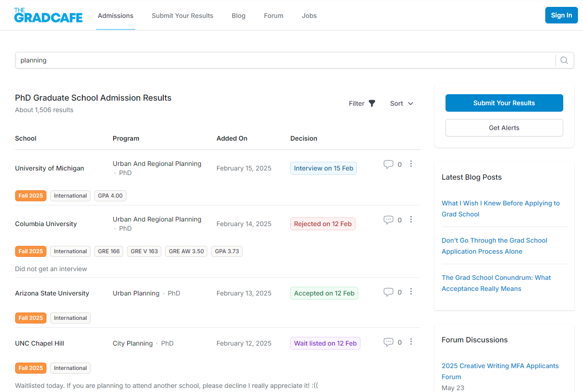Open more options for Arizona State University row
This screenshot has height=392, width=583.
click(x=411, y=291)
